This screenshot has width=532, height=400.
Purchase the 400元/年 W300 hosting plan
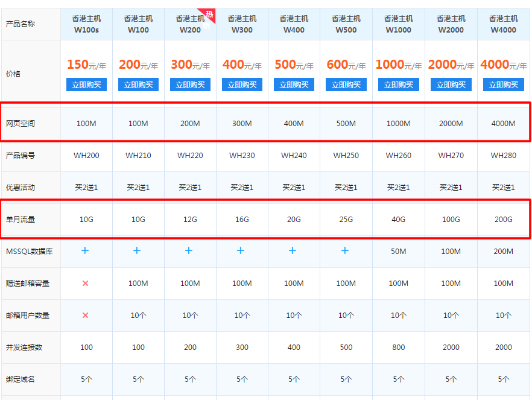click(242, 85)
